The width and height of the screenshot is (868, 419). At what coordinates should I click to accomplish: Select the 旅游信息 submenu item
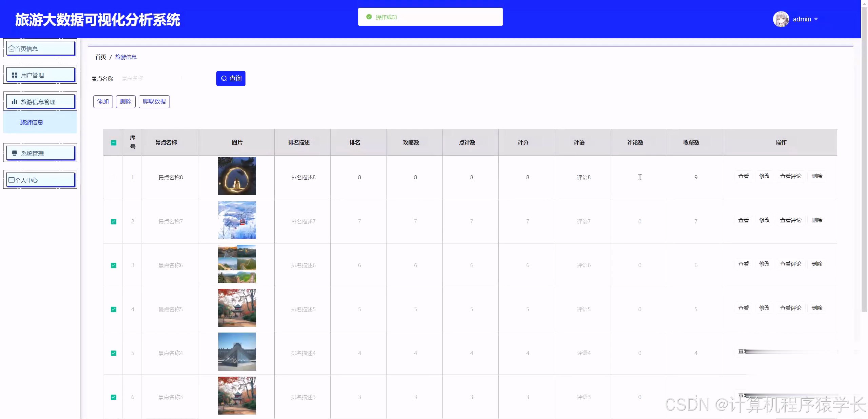tap(32, 122)
